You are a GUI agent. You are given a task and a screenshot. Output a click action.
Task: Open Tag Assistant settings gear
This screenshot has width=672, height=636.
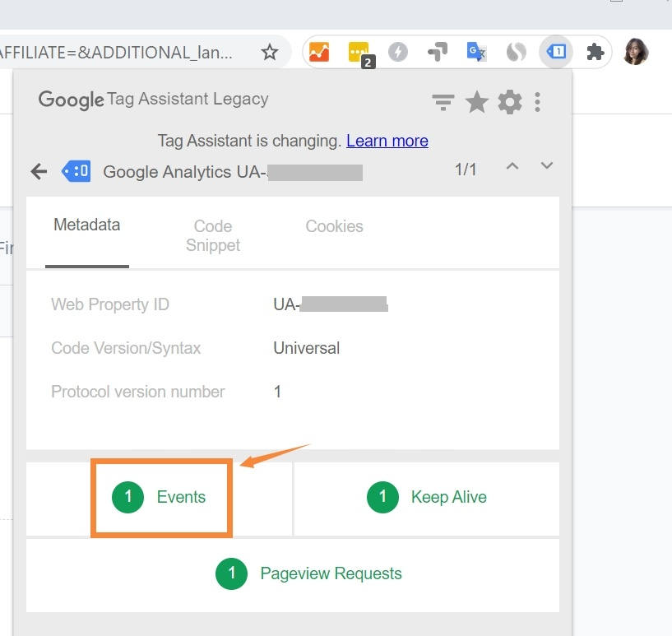[x=510, y=102]
